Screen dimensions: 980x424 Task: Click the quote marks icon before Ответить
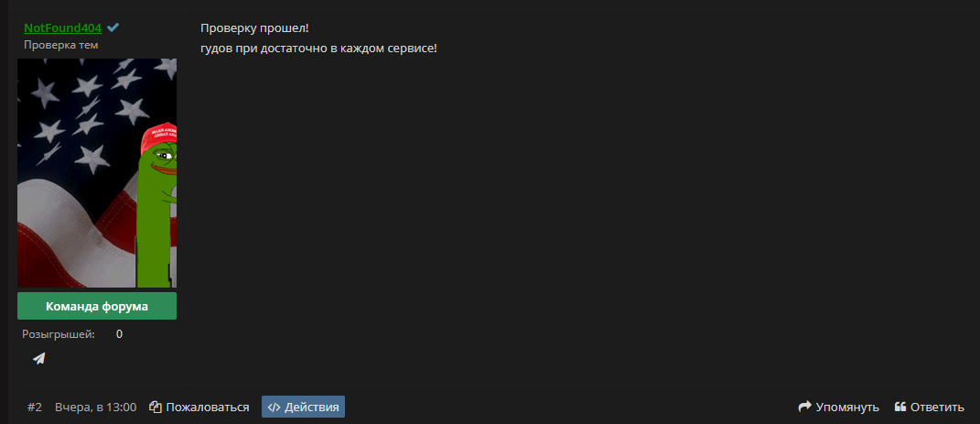(x=900, y=407)
